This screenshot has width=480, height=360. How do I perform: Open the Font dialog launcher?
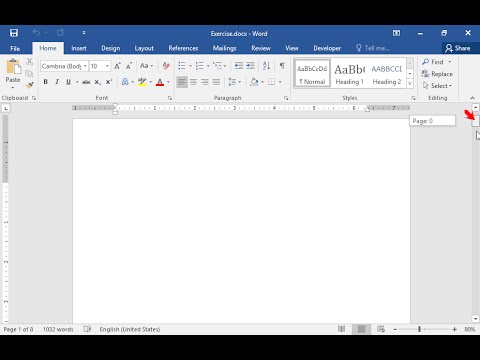point(170,98)
